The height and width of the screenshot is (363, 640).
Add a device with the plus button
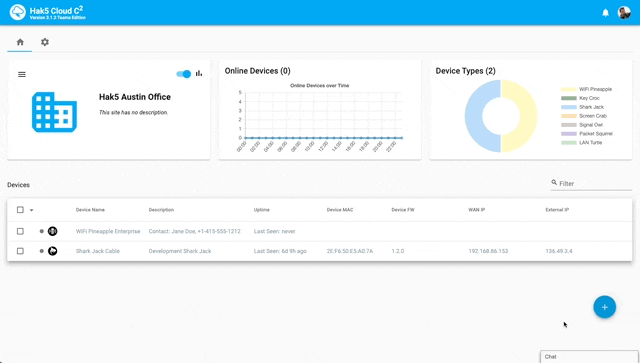click(604, 307)
